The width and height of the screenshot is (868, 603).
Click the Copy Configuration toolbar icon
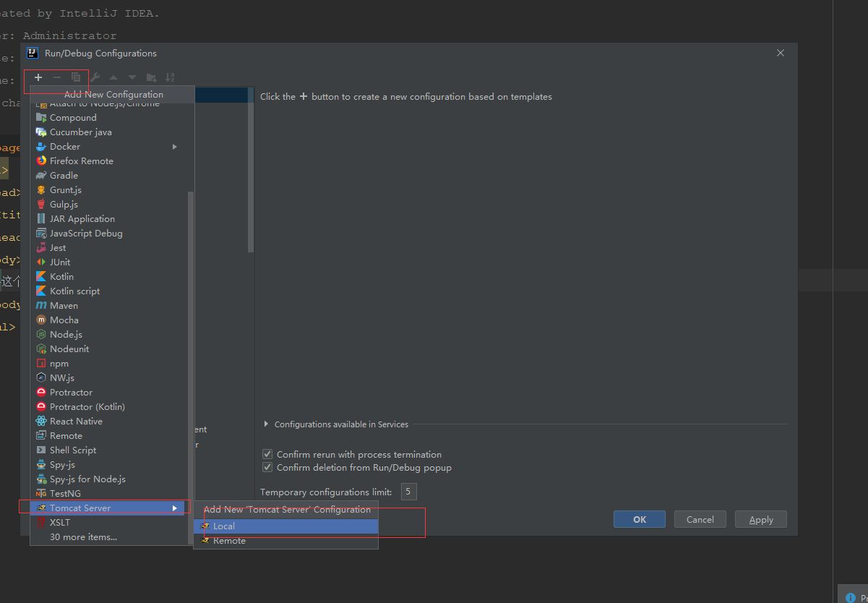click(x=76, y=77)
